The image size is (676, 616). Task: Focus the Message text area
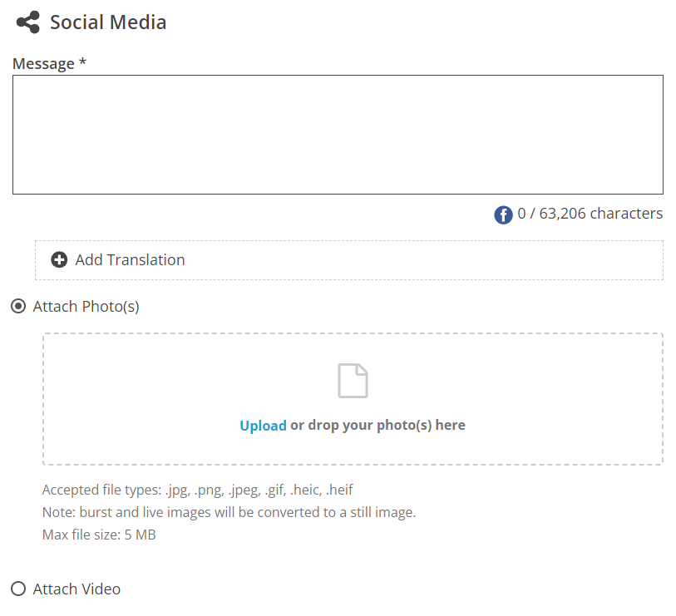point(338,135)
